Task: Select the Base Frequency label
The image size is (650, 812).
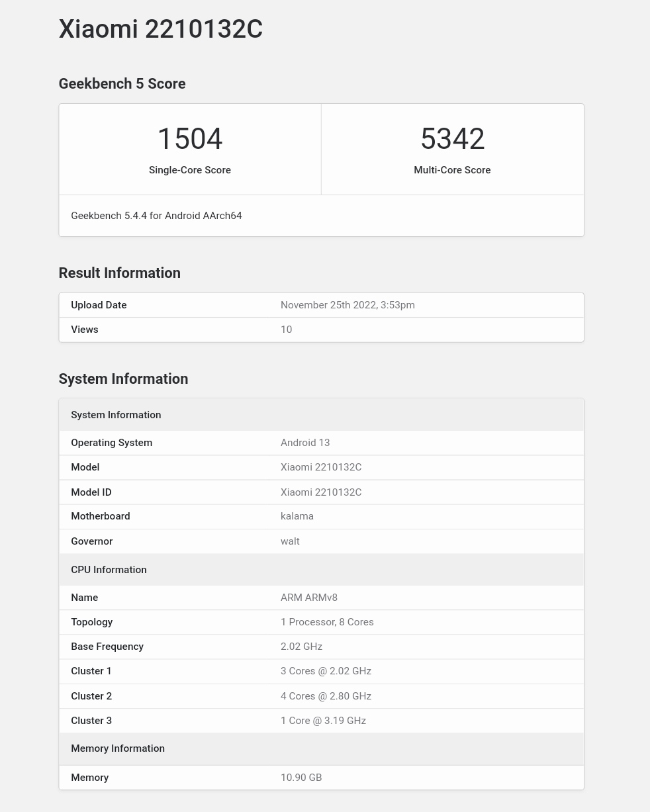Action: (107, 647)
